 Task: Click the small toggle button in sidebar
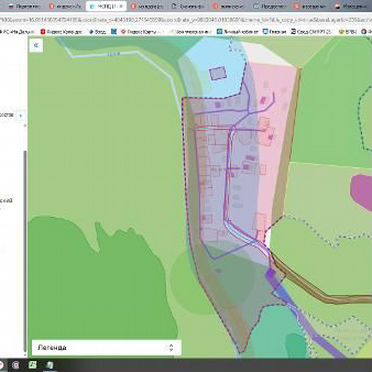(x=21, y=116)
